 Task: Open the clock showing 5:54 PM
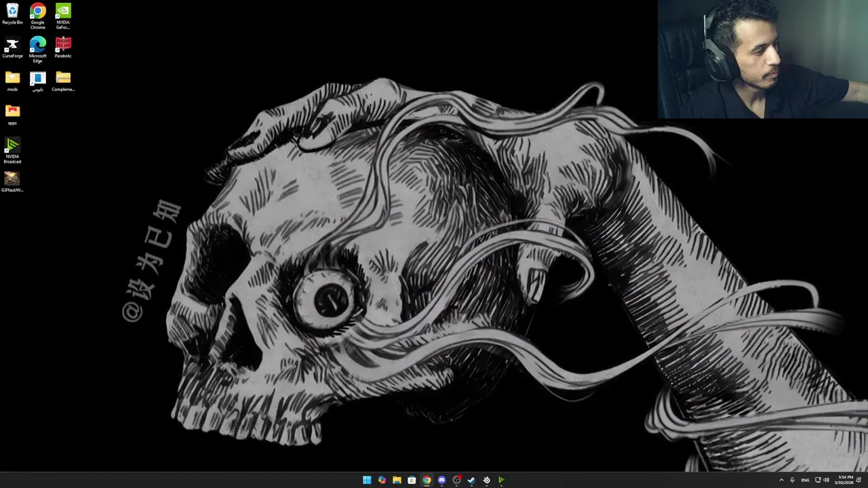click(844, 480)
